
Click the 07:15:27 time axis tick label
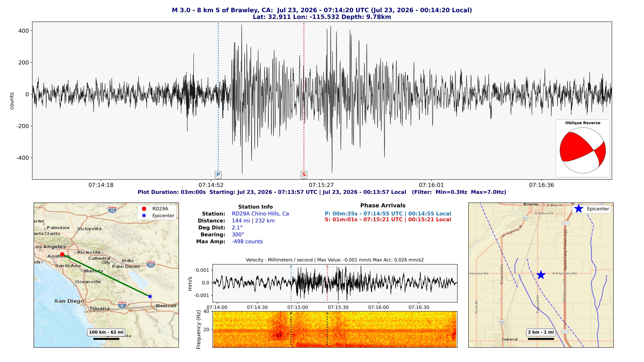(321, 185)
